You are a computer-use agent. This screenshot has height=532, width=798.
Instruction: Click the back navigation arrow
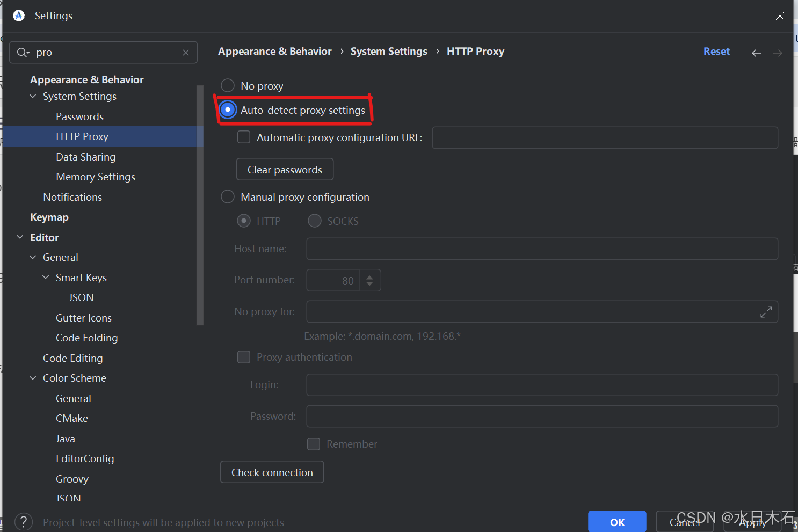[757, 53]
